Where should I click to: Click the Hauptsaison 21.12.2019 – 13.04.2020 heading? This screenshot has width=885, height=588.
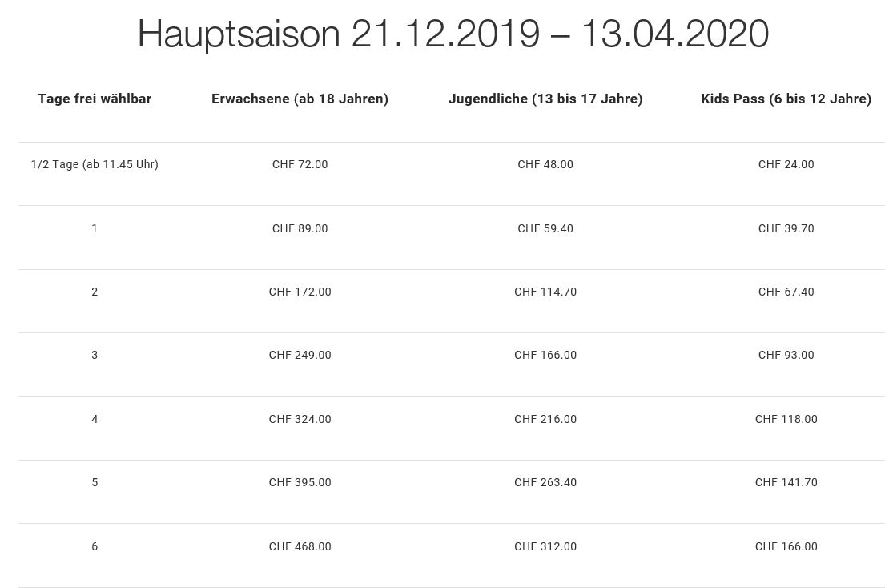453,34
